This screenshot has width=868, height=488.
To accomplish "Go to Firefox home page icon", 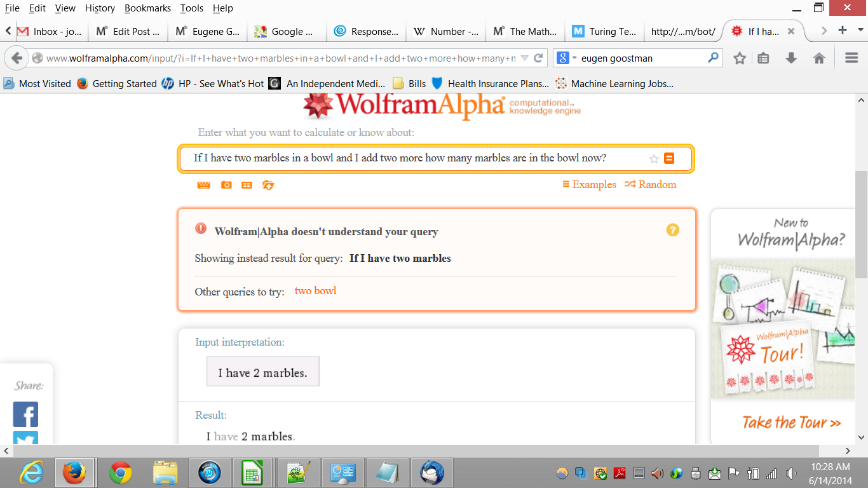I will click(819, 58).
